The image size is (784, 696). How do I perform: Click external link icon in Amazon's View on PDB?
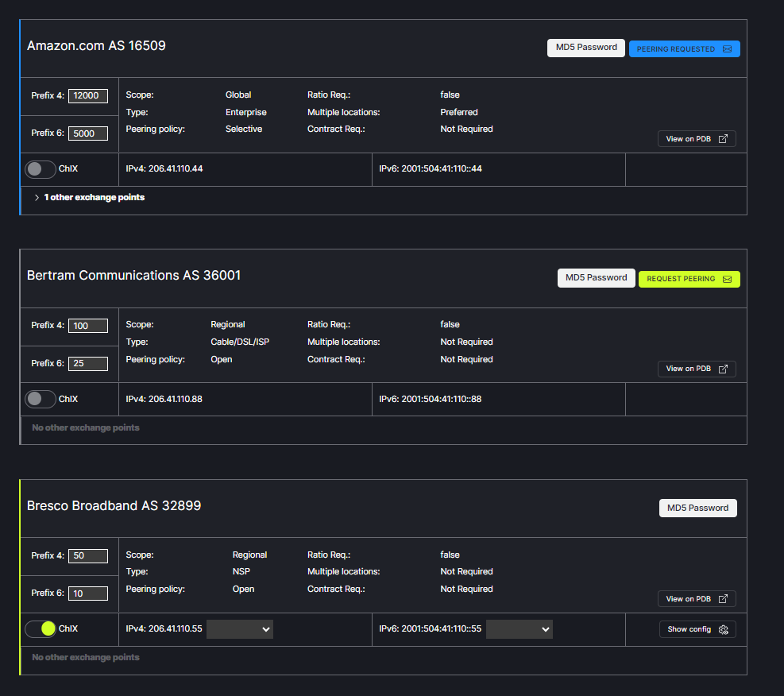[723, 139]
